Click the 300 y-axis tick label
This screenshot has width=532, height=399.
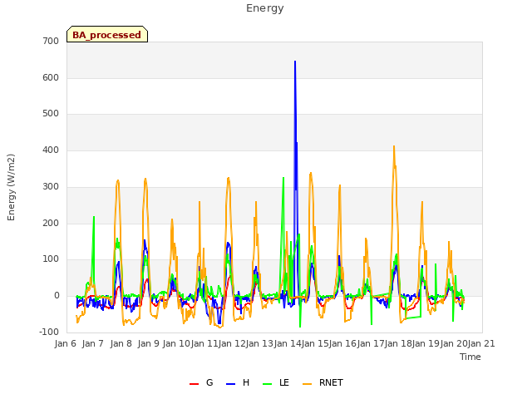(x=51, y=186)
